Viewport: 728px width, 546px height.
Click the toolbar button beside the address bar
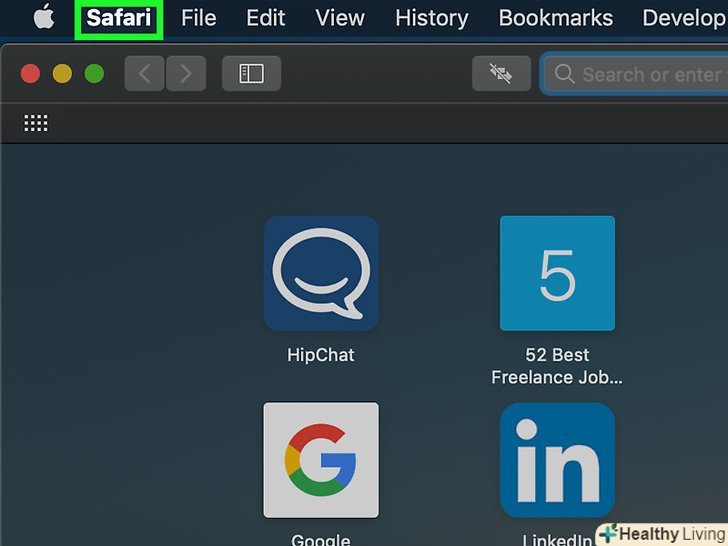(501, 73)
